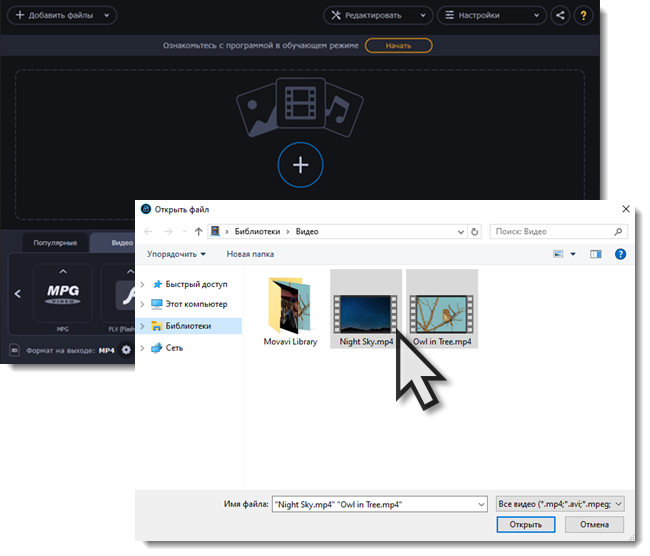The height and width of the screenshot is (556, 650).
Task: Open help via the question mark icon
Action: click(x=584, y=16)
